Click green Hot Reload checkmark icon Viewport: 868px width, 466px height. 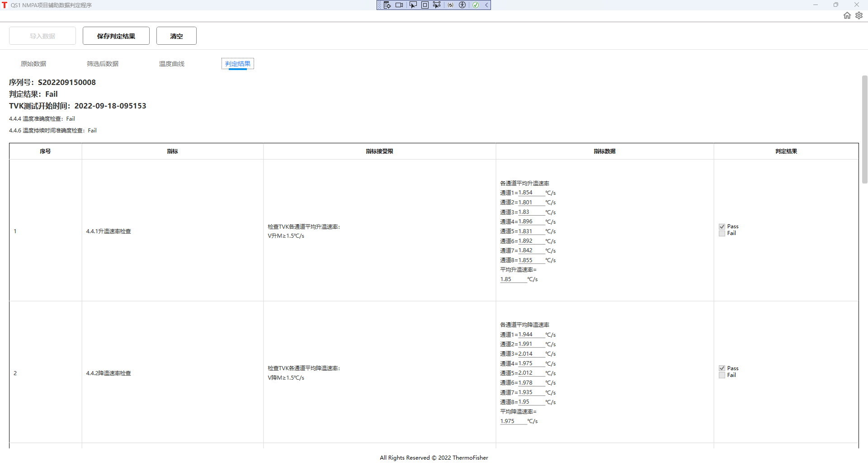click(476, 5)
